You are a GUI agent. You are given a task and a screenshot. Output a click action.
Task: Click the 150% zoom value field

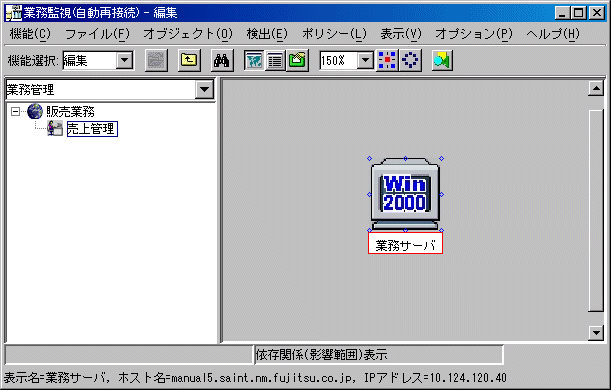click(338, 60)
